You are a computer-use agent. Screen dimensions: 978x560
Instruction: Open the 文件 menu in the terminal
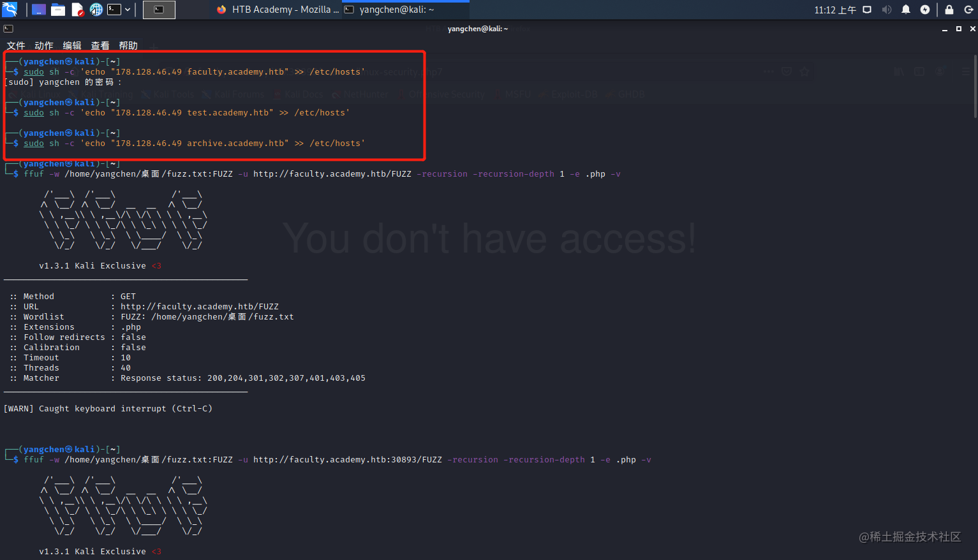(16, 45)
